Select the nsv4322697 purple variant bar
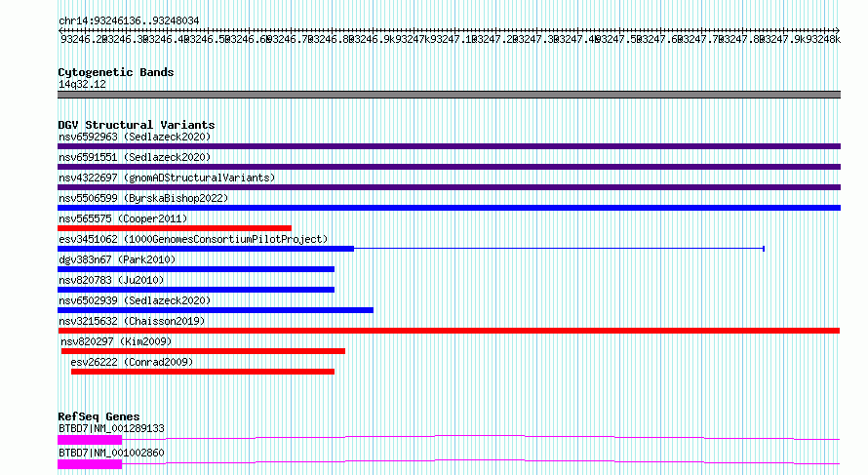Viewport: 868px width, 475px height. [449, 187]
